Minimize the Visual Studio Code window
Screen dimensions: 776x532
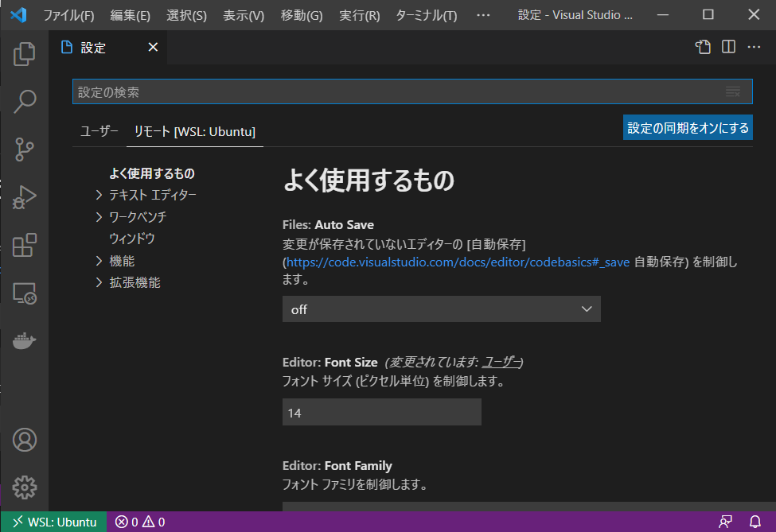[x=663, y=15]
